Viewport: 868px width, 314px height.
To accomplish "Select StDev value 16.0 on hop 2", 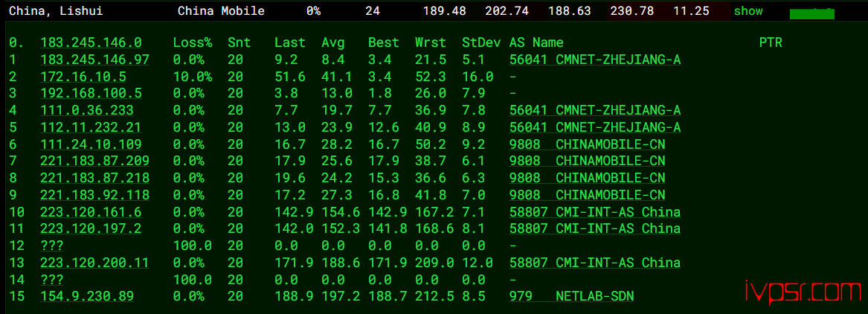I will coord(478,77).
